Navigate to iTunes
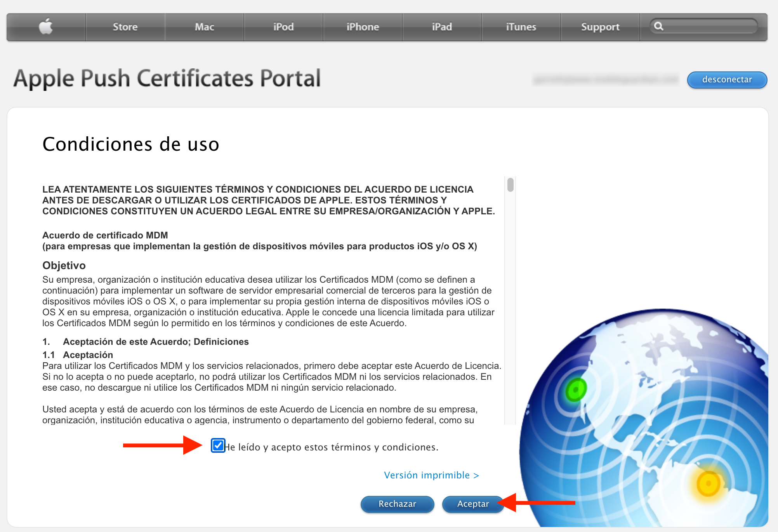The image size is (778, 532). (521, 27)
